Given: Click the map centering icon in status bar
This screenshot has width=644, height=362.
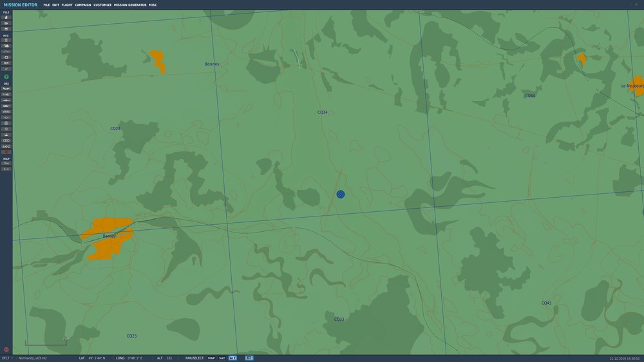Looking at the screenshot, I should point(249,358).
